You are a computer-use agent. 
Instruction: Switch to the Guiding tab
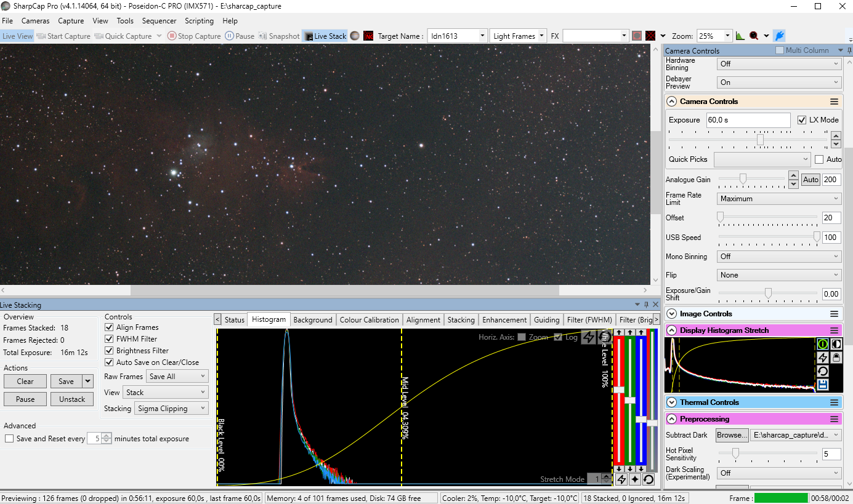click(546, 320)
